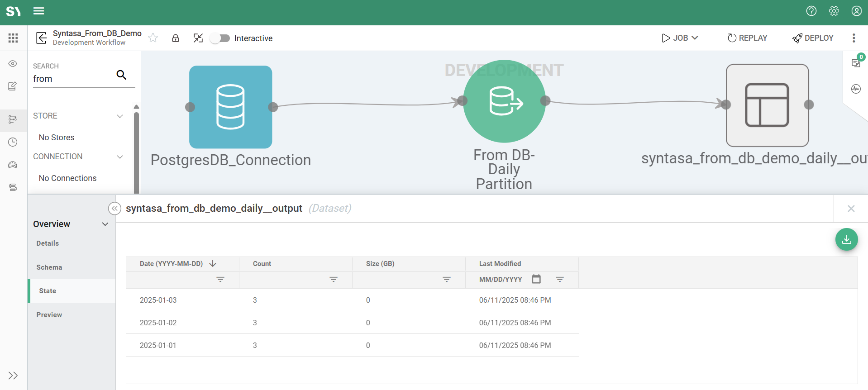
Task: Click the PostgresDB_Connection database node icon
Action: coord(230,107)
